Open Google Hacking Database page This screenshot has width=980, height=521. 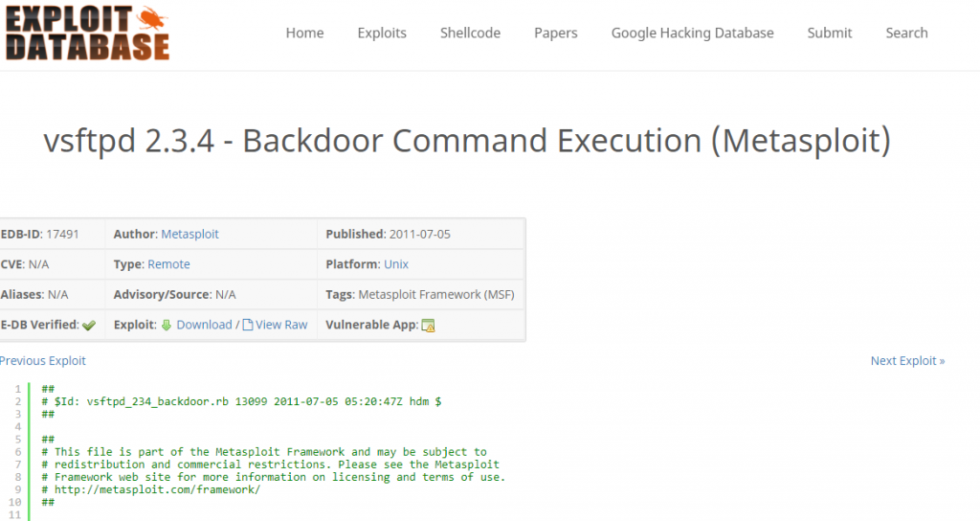[693, 34]
